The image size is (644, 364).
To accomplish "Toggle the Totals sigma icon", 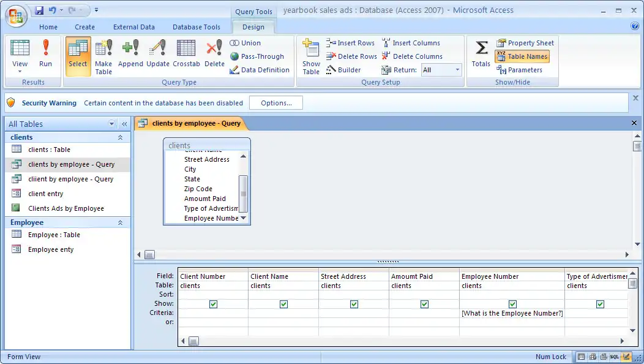I will (481, 54).
